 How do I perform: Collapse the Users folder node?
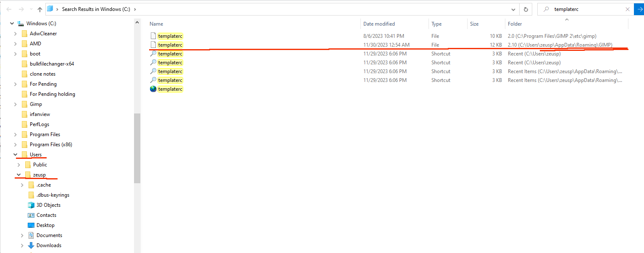point(16,155)
